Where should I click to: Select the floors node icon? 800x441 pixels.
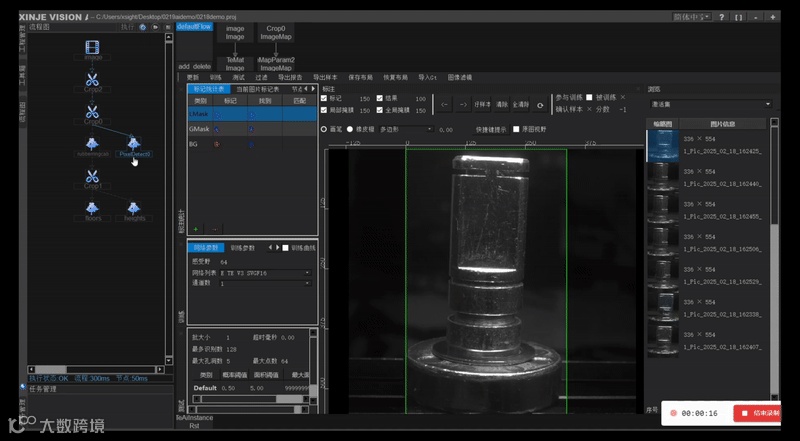[x=93, y=206]
